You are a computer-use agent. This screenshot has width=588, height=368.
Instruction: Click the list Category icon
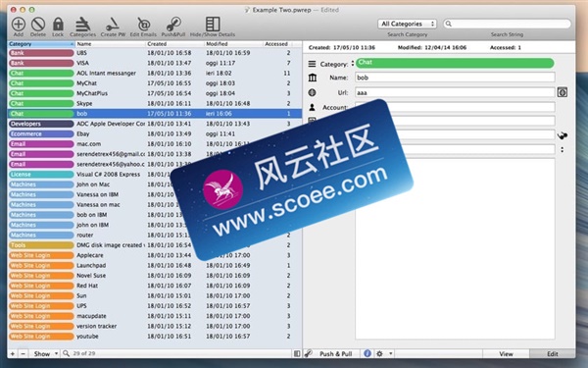coord(312,64)
